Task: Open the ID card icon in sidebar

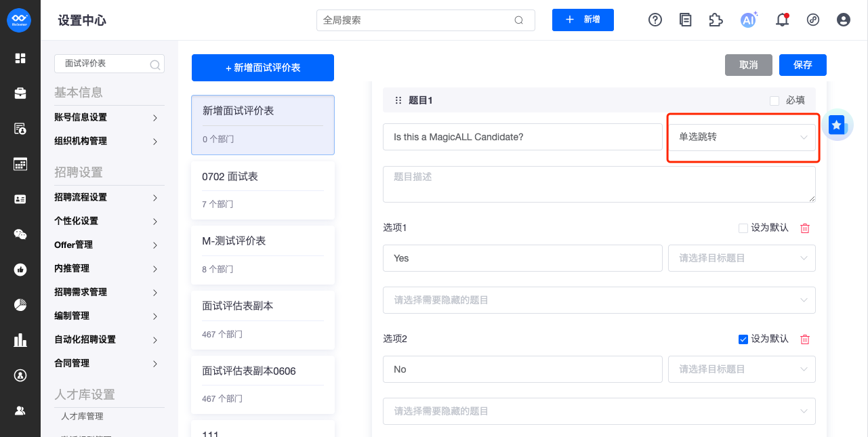Action: [x=20, y=199]
